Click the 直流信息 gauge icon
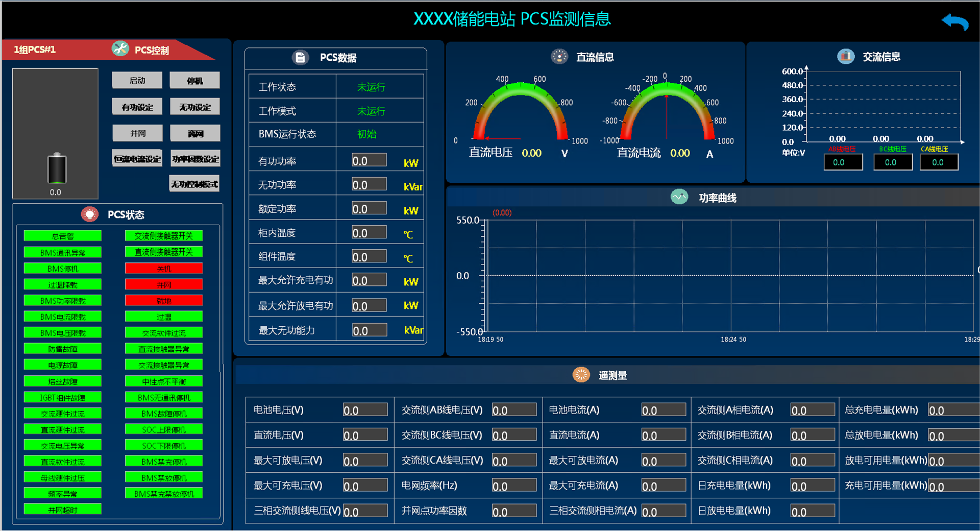Image resolution: width=980 pixels, height=531 pixels. tap(560, 56)
